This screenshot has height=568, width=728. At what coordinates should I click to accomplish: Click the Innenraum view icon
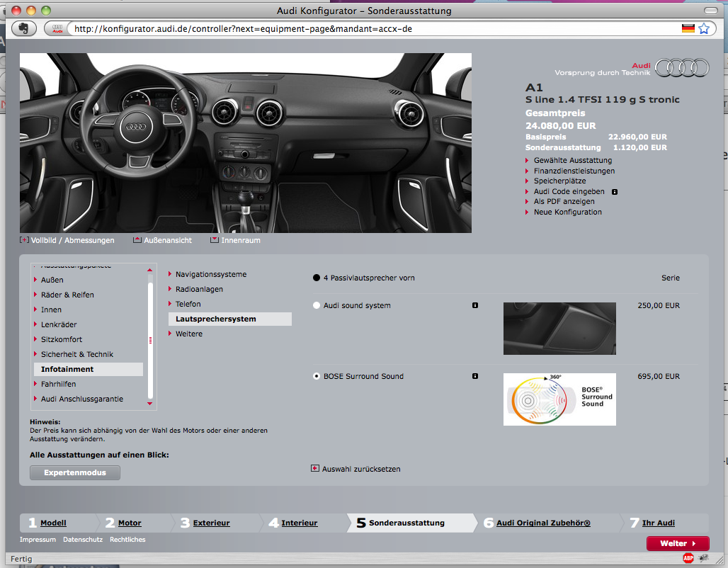(x=214, y=240)
